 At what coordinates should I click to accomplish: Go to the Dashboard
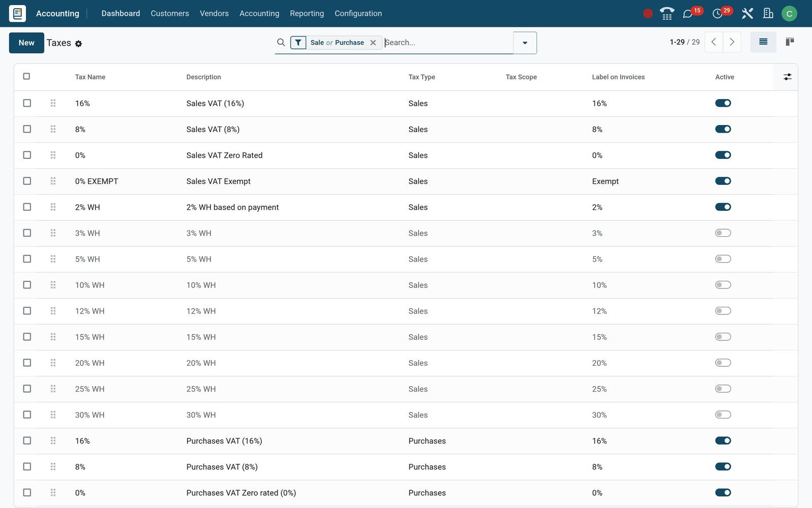click(x=121, y=13)
